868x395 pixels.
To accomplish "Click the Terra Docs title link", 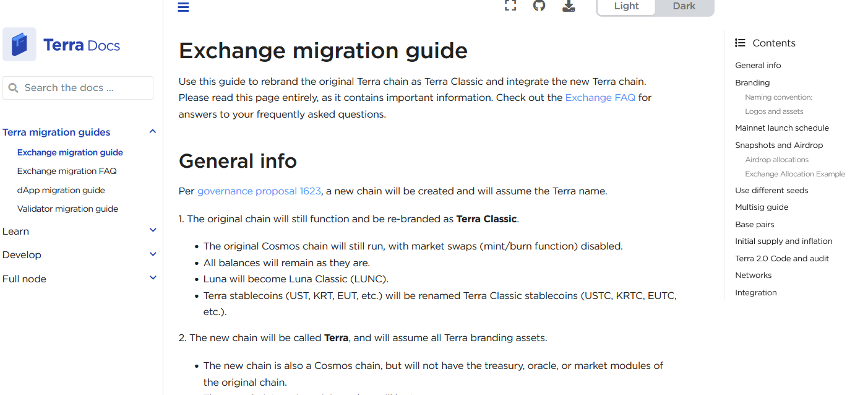I will (x=82, y=45).
